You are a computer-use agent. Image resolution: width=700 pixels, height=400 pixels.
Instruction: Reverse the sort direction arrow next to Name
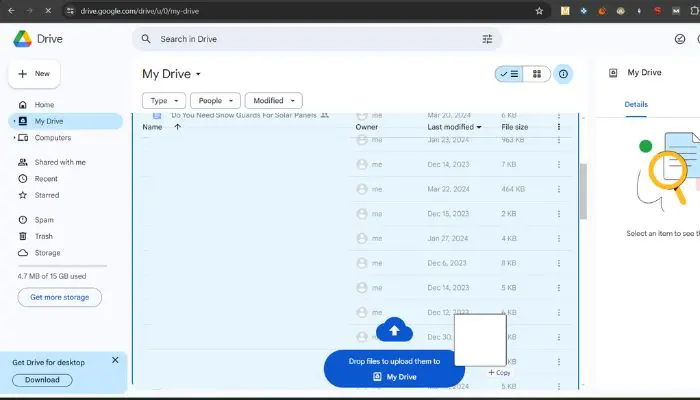[x=177, y=127]
